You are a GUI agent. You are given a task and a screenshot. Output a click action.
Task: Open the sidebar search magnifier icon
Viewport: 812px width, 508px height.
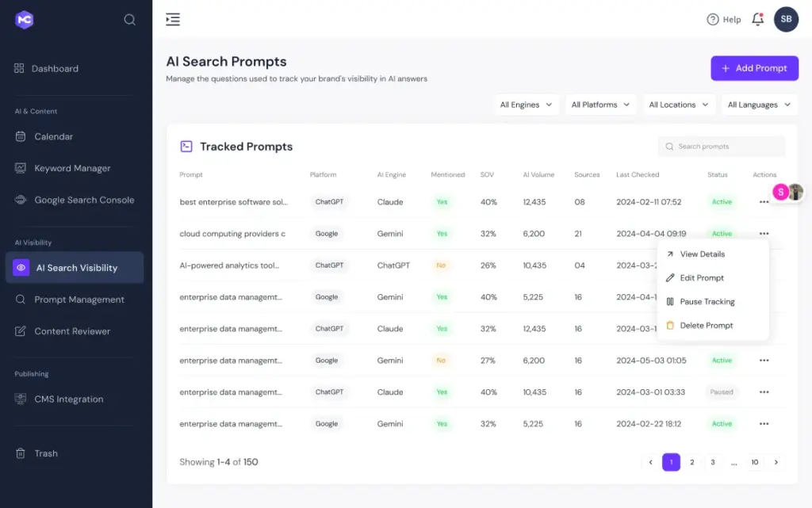point(129,19)
